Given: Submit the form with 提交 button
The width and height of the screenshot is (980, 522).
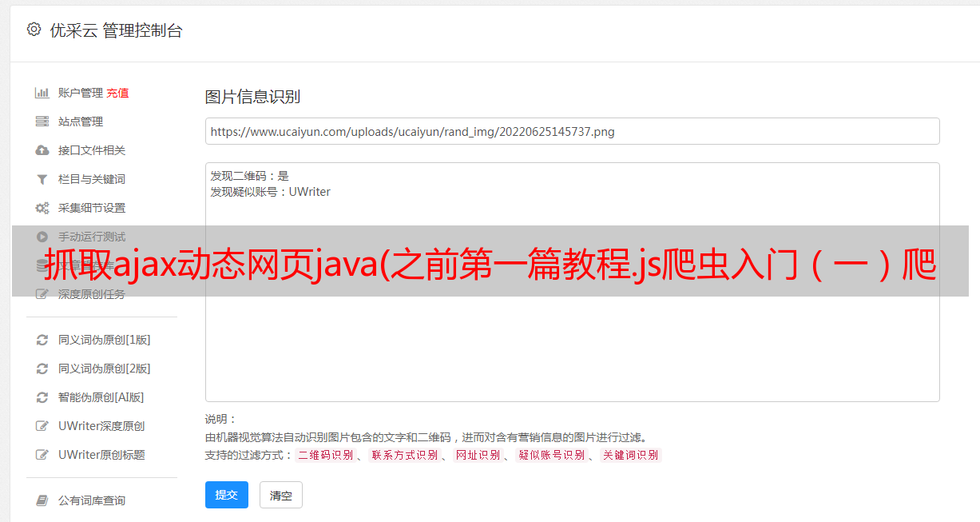Looking at the screenshot, I should coord(227,495).
